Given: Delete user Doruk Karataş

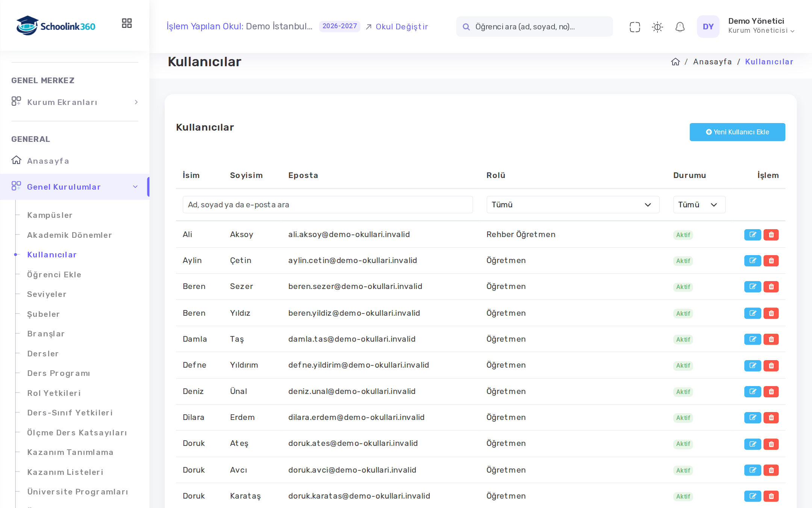Looking at the screenshot, I should [x=771, y=496].
